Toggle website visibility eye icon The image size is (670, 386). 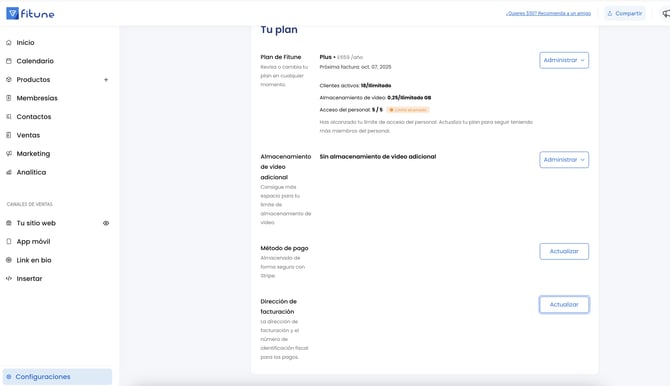click(106, 223)
